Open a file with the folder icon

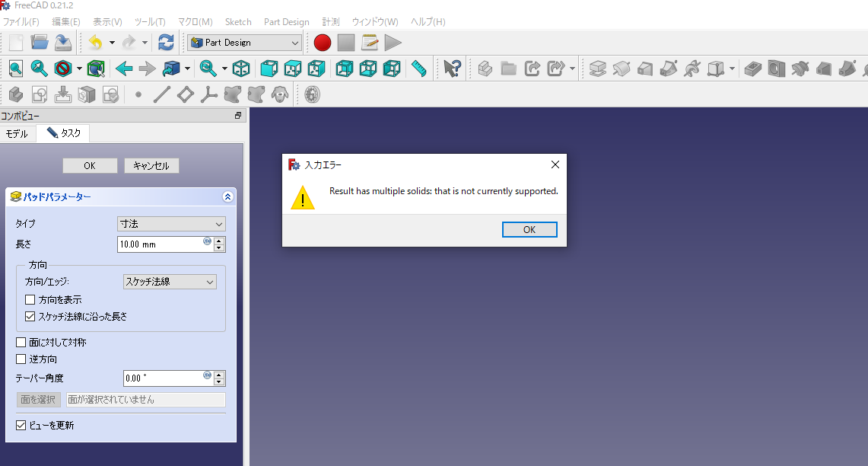point(40,43)
